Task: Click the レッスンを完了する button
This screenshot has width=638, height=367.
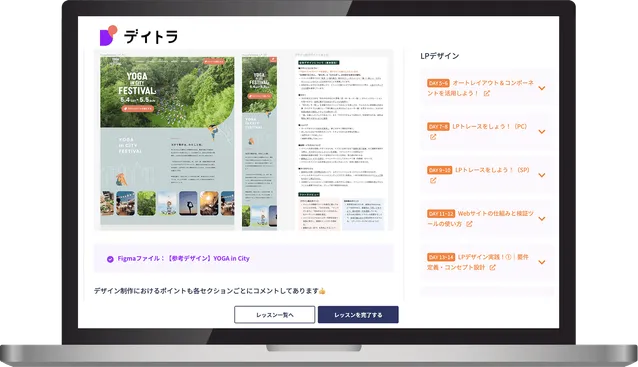Action: coord(358,315)
